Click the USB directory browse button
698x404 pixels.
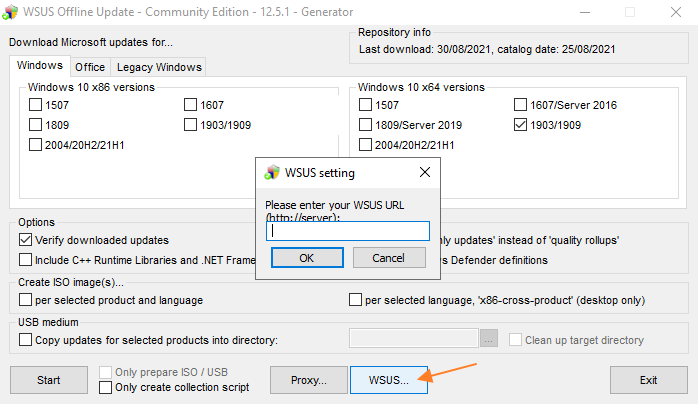coord(488,340)
